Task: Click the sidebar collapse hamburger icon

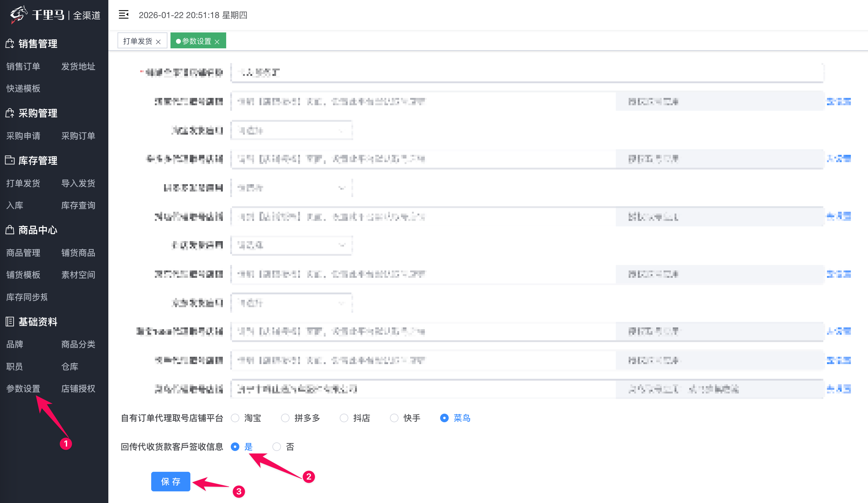Action: point(123,15)
